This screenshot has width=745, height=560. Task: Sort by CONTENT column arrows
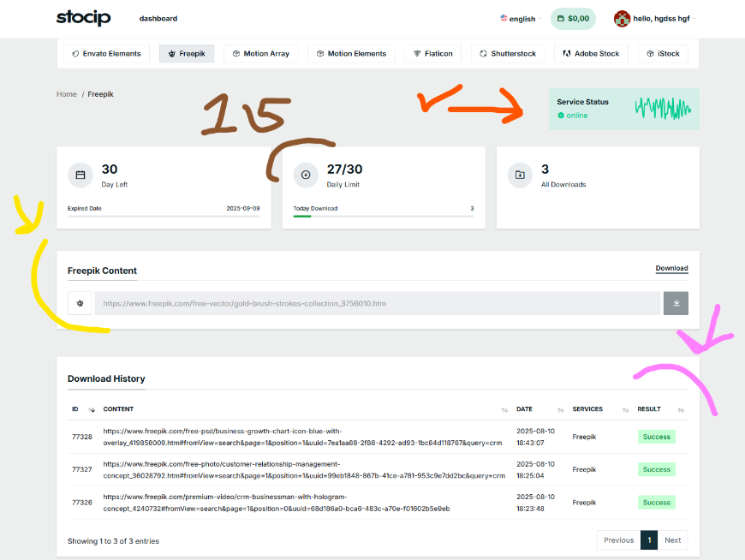504,409
